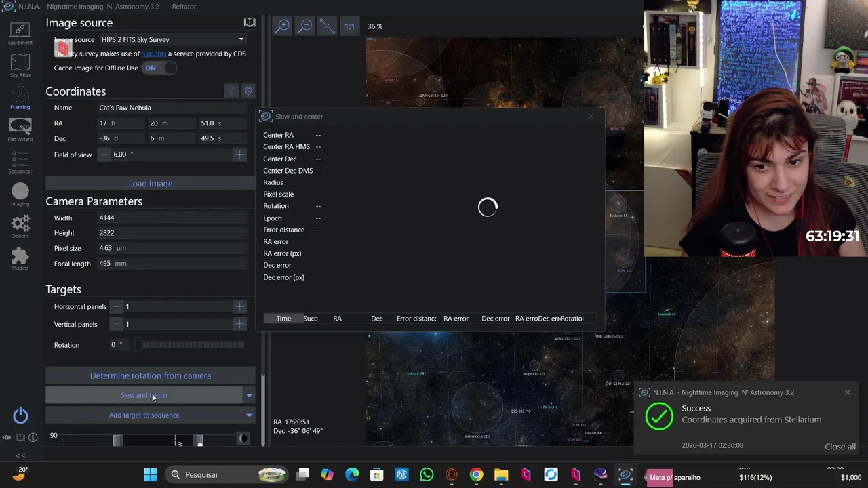Decrease Vertical panels count

pos(117,325)
